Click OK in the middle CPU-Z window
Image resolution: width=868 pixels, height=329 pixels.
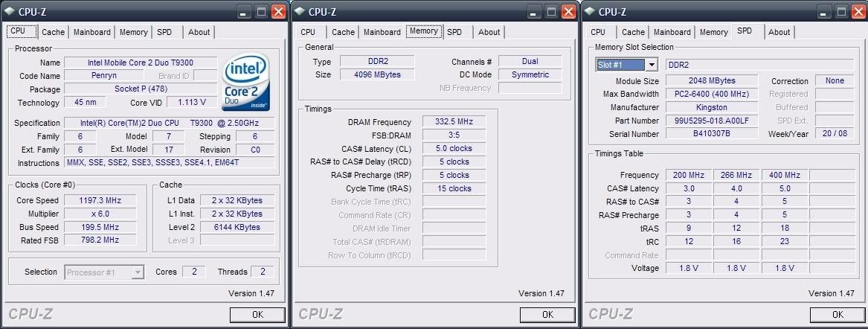click(547, 315)
